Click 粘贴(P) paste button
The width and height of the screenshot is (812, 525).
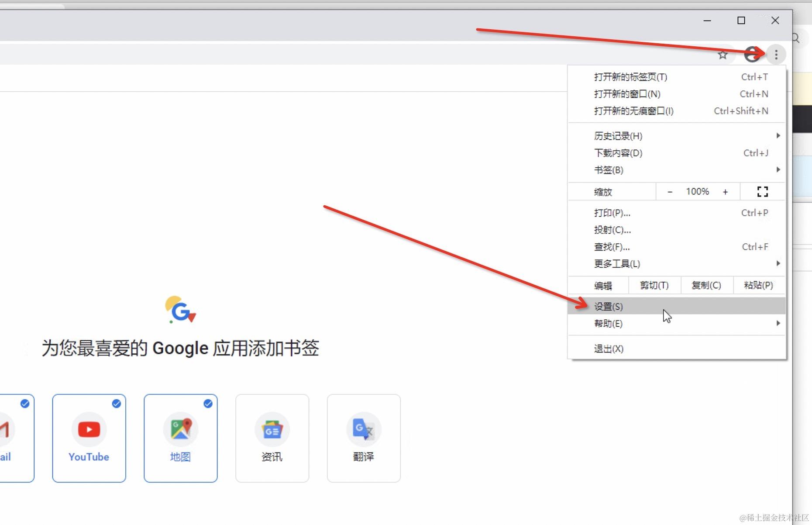(759, 285)
